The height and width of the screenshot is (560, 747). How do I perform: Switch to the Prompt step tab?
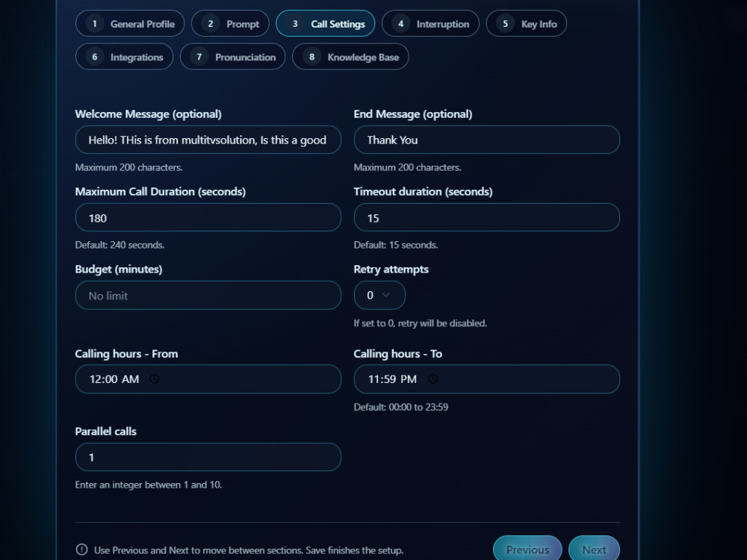230,23
